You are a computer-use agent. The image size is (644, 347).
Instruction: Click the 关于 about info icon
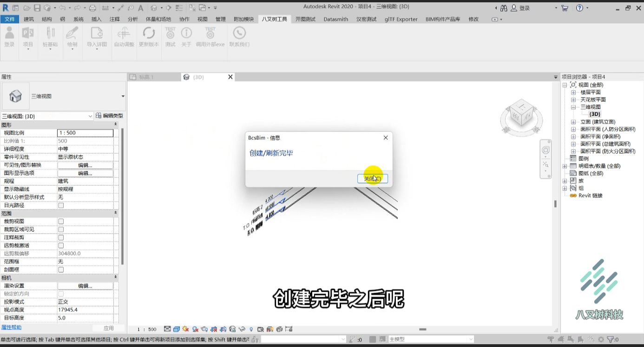pyautogui.click(x=186, y=37)
